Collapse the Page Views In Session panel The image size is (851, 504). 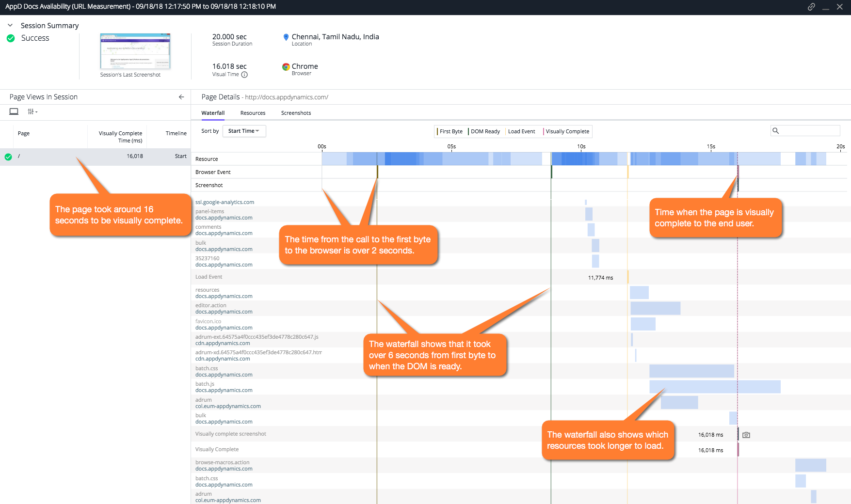pos(181,97)
